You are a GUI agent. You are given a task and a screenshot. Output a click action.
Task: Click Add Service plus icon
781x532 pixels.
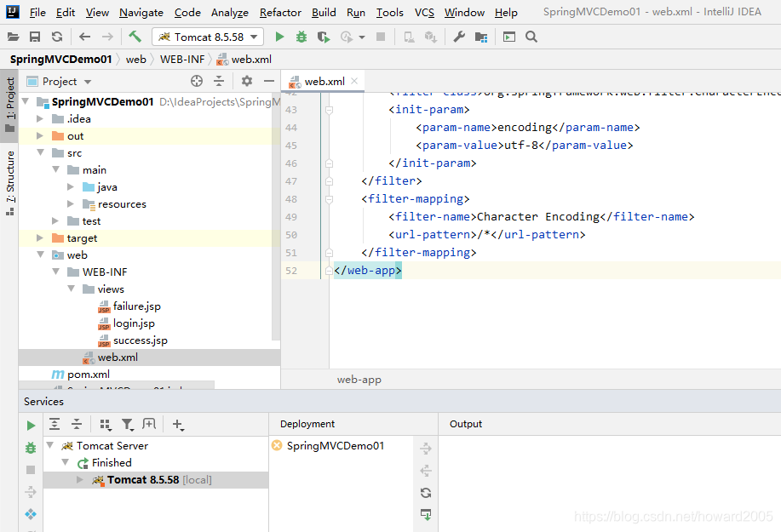coord(178,425)
